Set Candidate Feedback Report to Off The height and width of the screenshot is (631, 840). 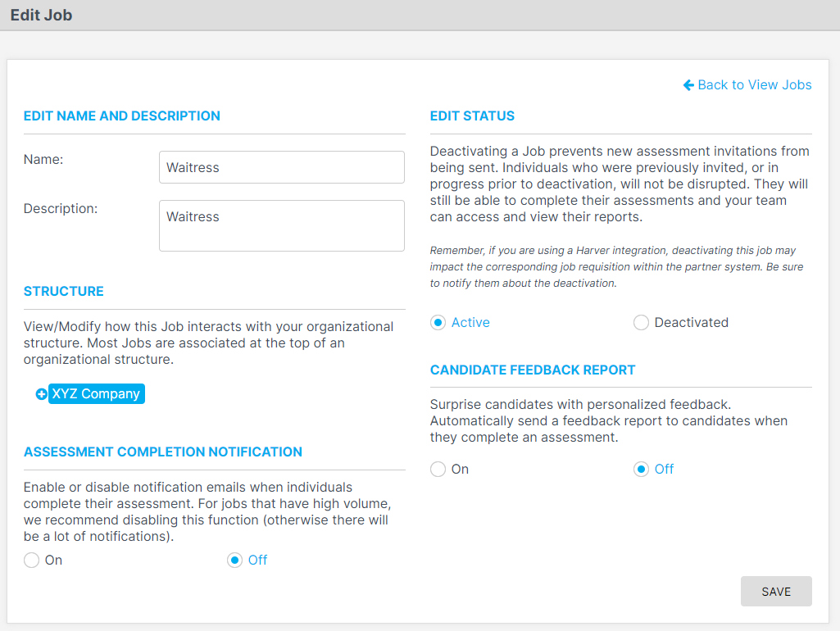pos(641,470)
